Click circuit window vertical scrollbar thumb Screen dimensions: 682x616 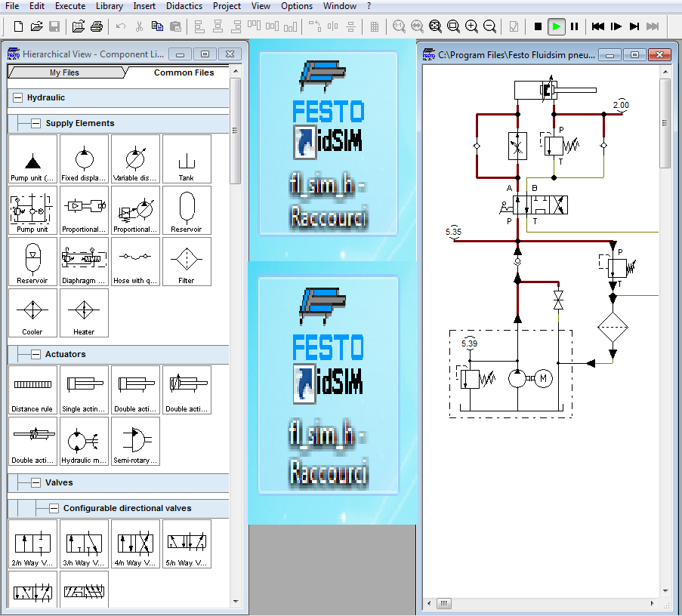point(665,123)
